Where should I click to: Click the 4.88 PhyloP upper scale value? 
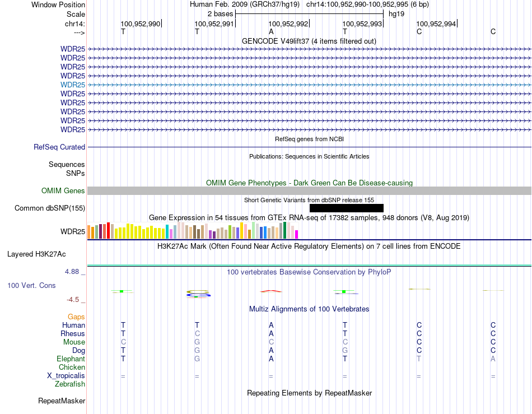tap(72, 272)
